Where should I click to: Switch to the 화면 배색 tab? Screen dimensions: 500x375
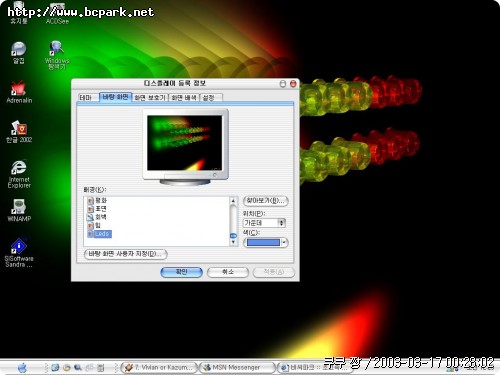pyautogui.click(x=184, y=98)
